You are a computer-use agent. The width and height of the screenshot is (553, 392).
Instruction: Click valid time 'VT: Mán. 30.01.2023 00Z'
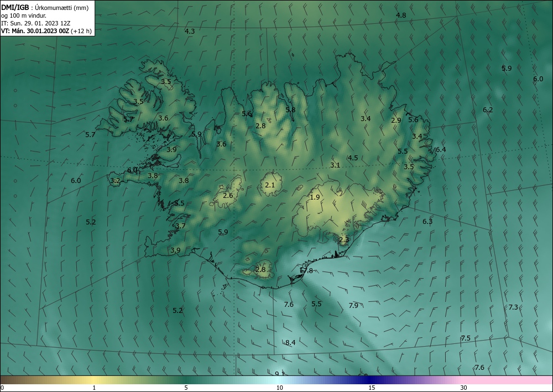(35, 31)
